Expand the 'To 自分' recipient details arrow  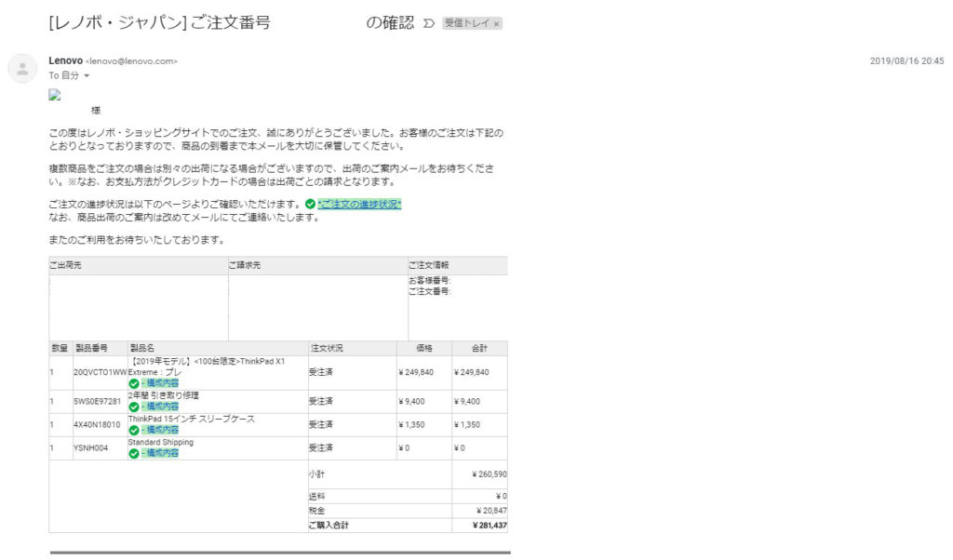coord(87,76)
